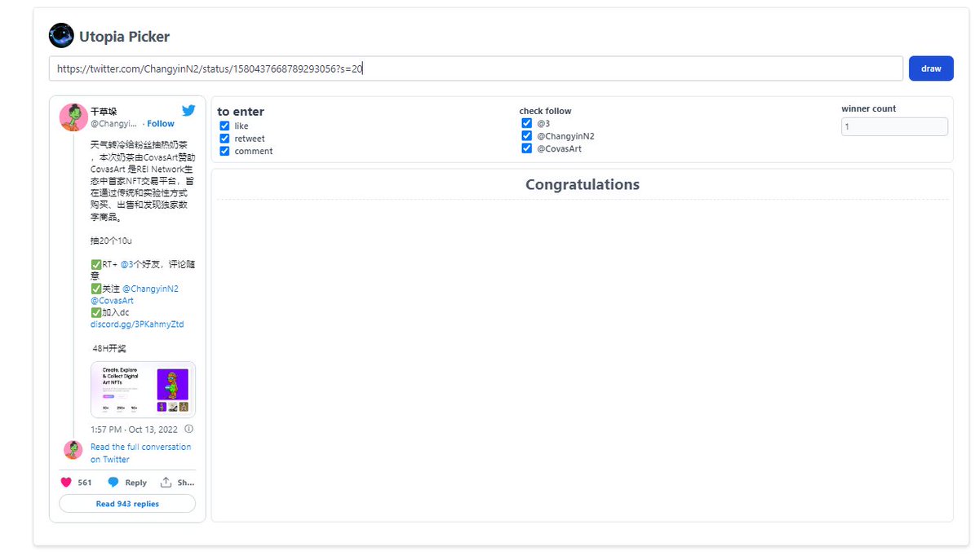Image resolution: width=979 pixels, height=560 pixels.
Task: Uncheck the @ChangyinN2 follow checkbox
Action: click(527, 136)
